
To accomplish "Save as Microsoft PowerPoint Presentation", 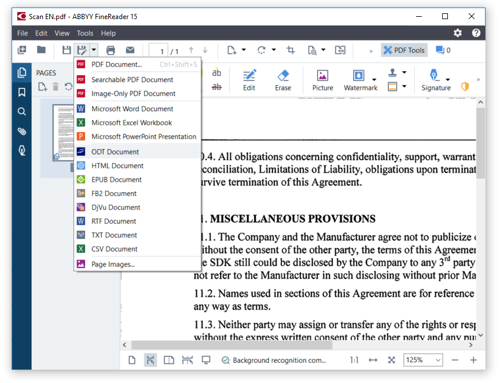I will (138, 137).
